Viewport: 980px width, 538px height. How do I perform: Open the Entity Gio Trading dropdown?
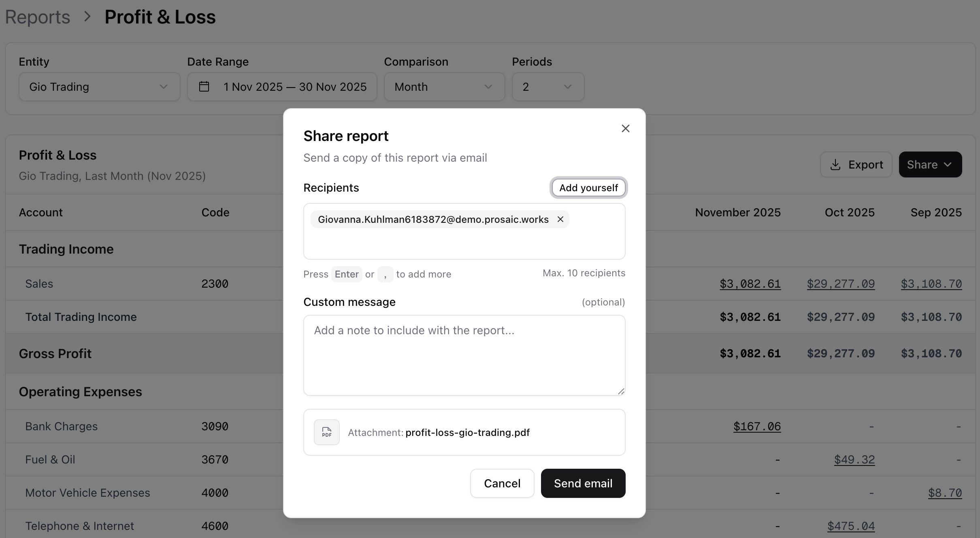[x=99, y=87]
